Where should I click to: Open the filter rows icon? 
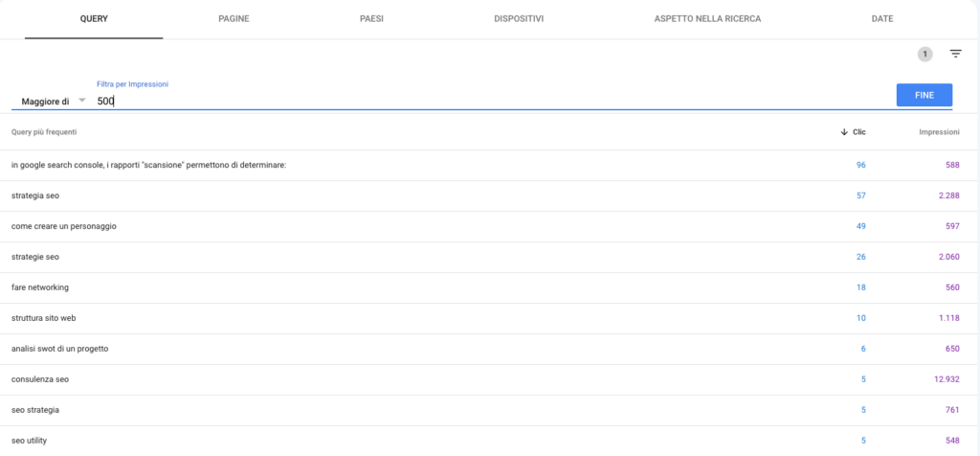click(956, 54)
